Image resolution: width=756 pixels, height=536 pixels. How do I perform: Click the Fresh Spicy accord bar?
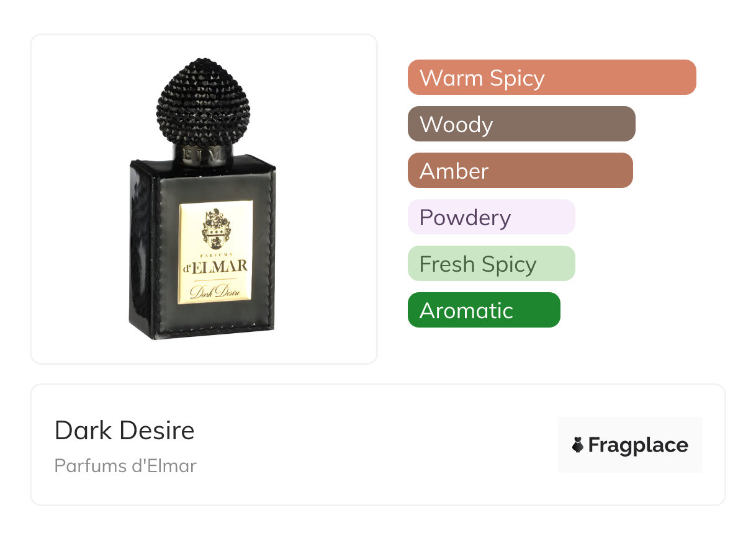(x=492, y=264)
